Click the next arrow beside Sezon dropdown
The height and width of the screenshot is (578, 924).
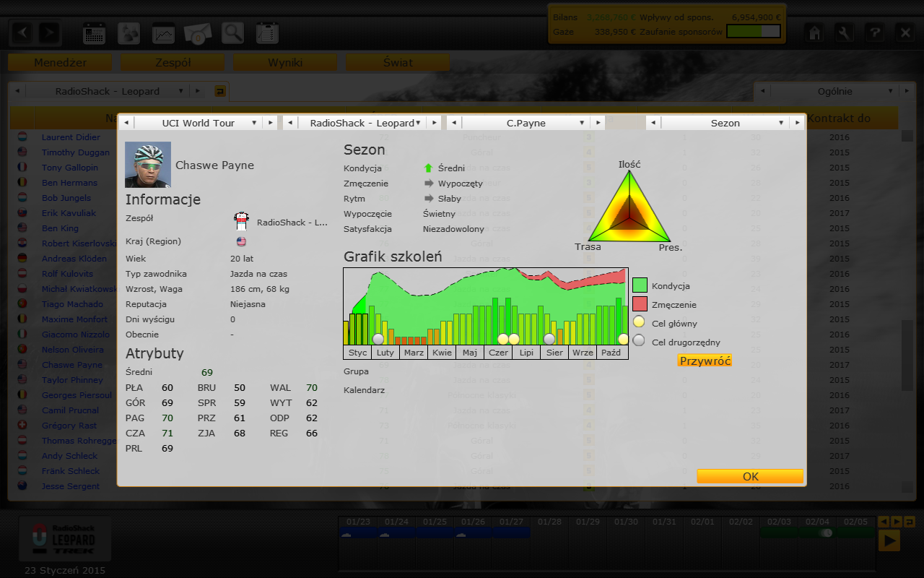click(x=797, y=123)
